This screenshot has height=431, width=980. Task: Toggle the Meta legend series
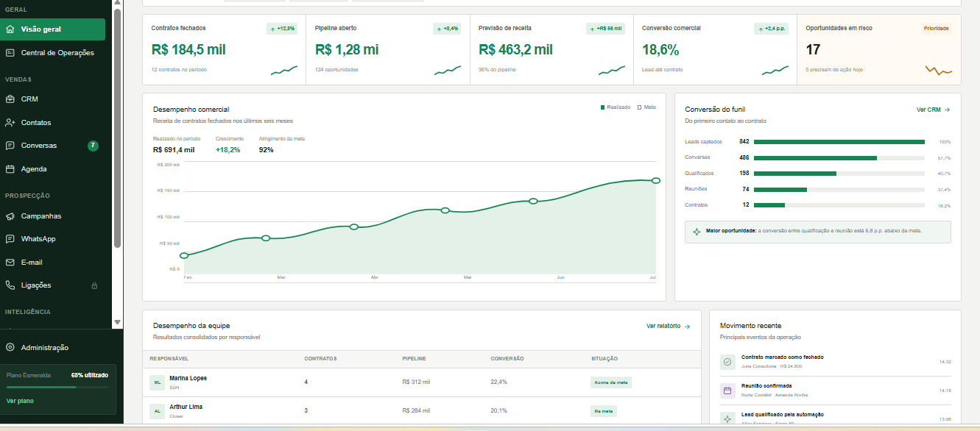tap(646, 107)
